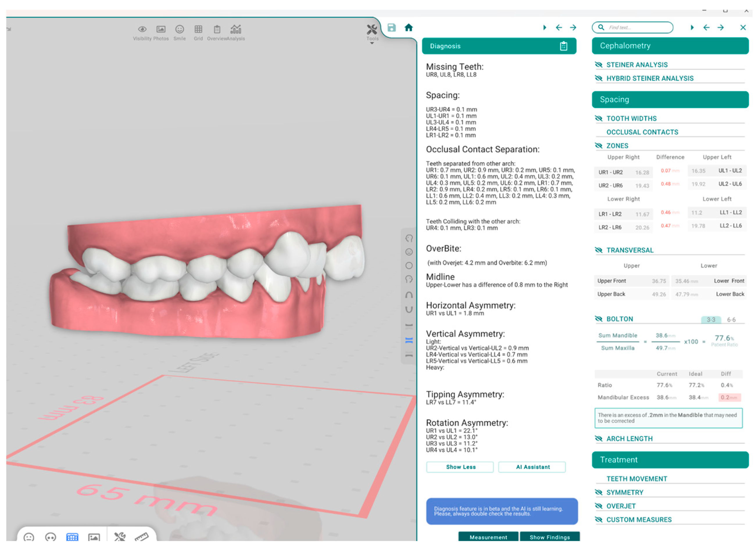Open the Analysis chart icon
This screenshot has width=756, height=549.
pos(236,29)
